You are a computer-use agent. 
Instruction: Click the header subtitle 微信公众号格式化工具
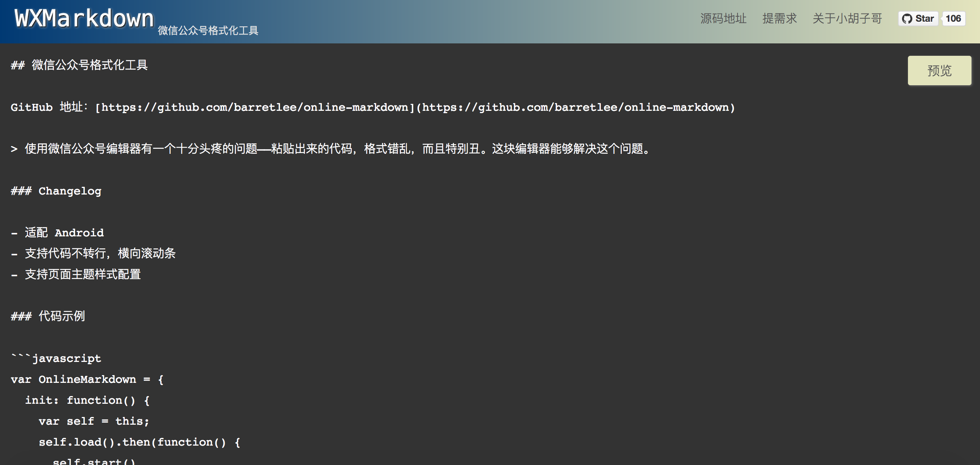point(208,31)
